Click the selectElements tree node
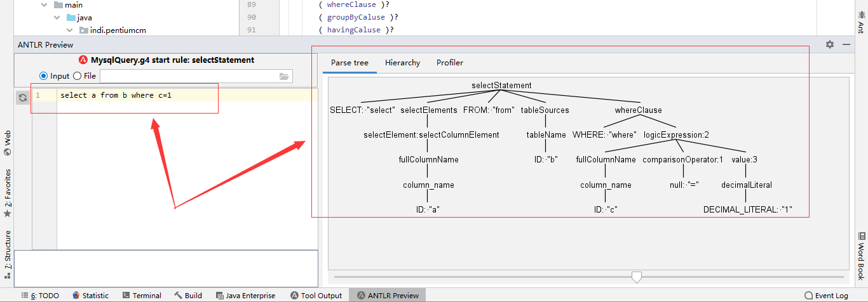The image size is (868, 302). click(x=429, y=110)
